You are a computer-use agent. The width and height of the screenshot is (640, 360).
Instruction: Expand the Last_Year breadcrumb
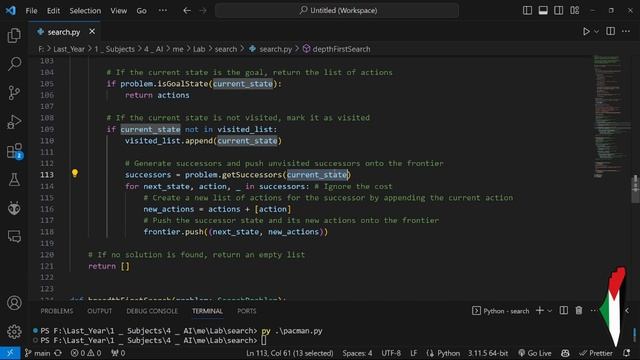pyautogui.click(x=69, y=49)
